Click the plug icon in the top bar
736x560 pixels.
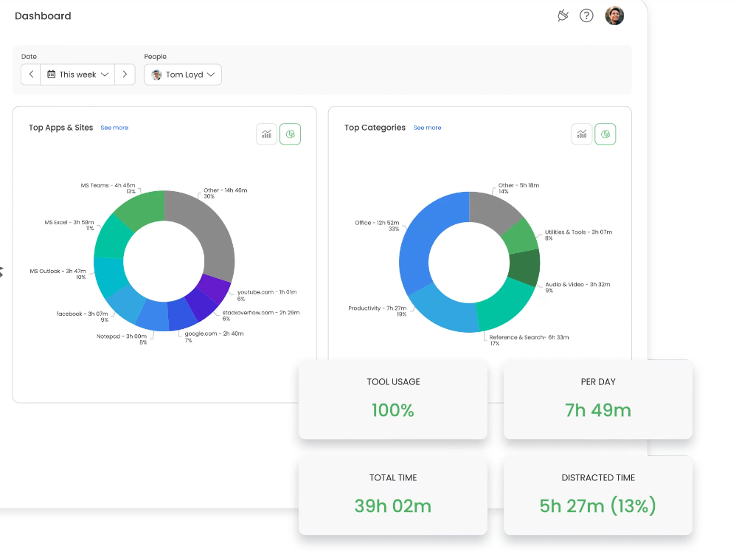point(563,15)
